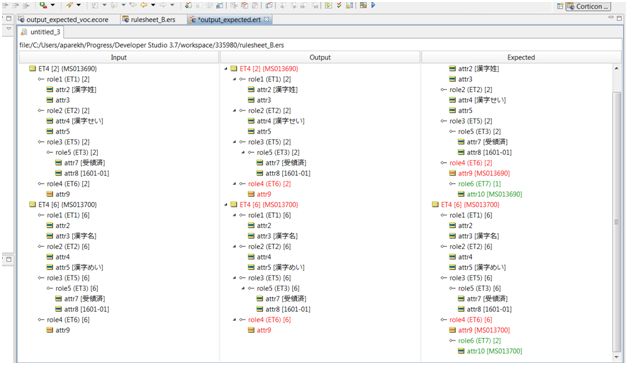
Task: Select red attr9 under ET4 [6] in Output
Action: [x=264, y=330]
